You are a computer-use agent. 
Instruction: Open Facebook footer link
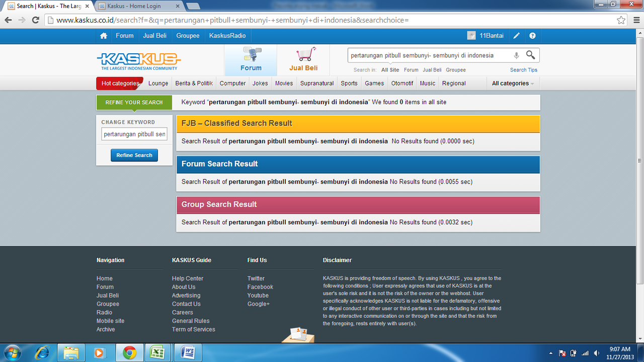(x=261, y=287)
